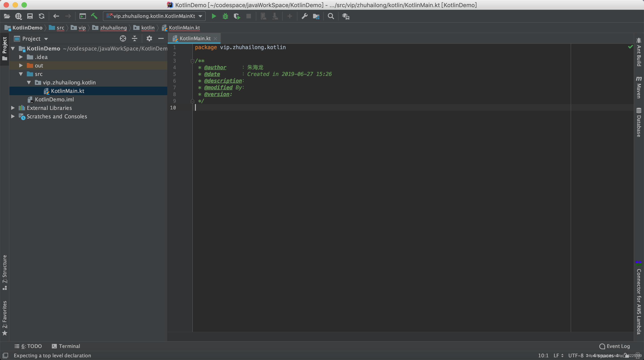Image resolution: width=644 pixels, height=360 pixels.
Task: Expand the .idea folder
Action: point(21,57)
